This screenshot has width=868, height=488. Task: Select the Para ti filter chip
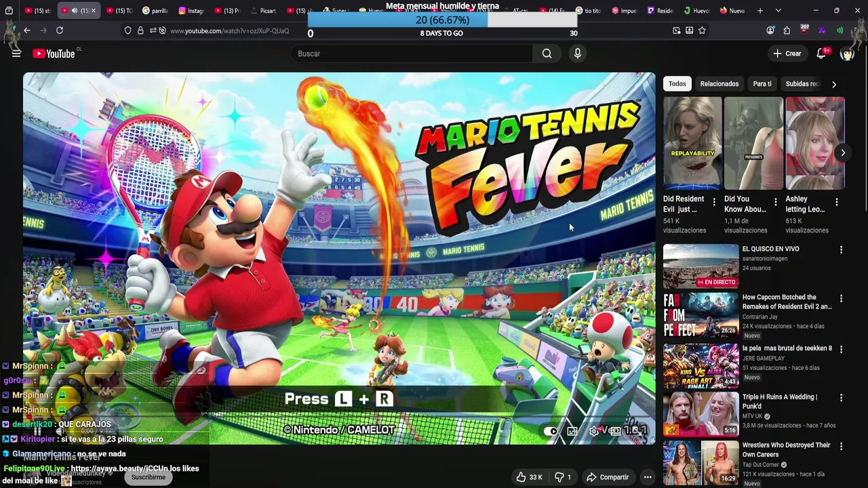point(762,84)
